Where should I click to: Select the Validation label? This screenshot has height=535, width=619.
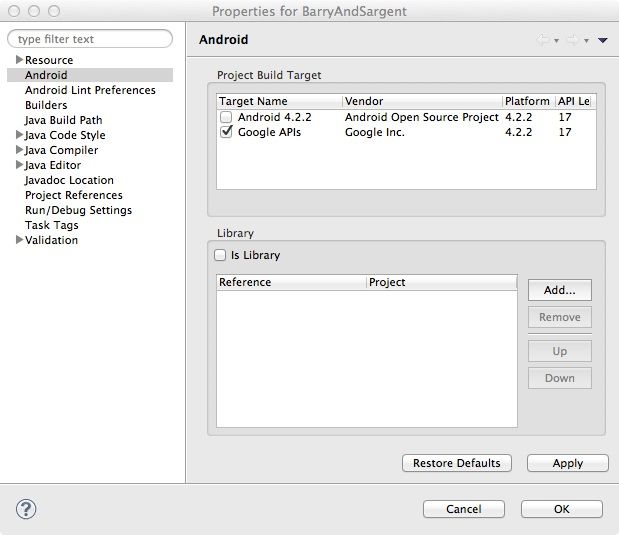pos(51,240)
